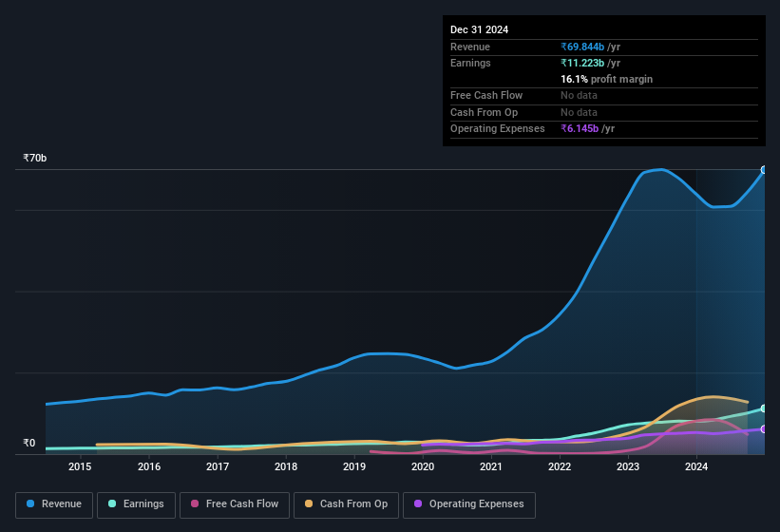The width and height of the screenshot is (780, 532).
Task: Click the Cash From Op label in tooltip
Action: coord(484,112)
